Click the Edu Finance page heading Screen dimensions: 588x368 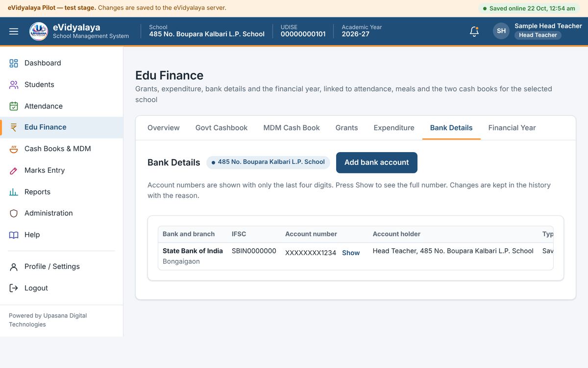(x=169, y=75)
